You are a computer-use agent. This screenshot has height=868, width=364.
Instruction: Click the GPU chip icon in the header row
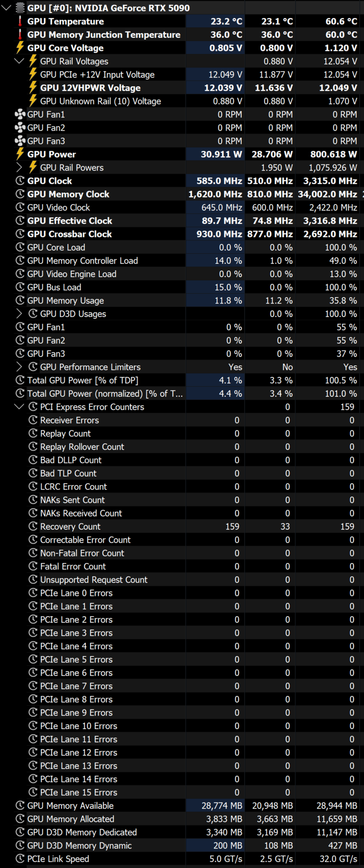click(x=20, y=8)
